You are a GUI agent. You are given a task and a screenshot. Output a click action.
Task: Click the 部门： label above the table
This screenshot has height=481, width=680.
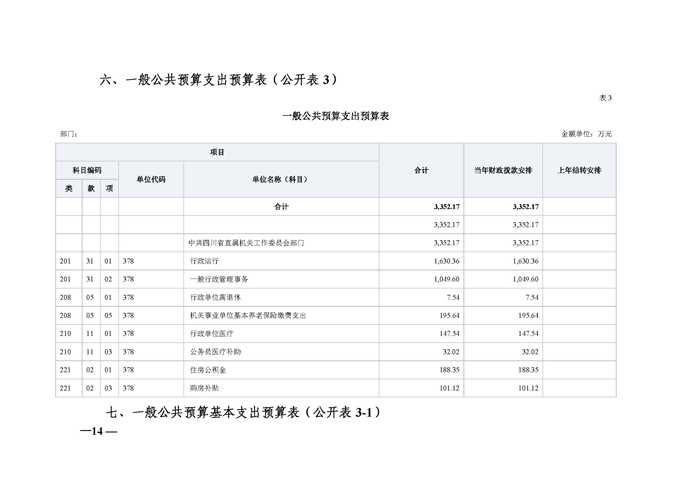coord(68,133)
